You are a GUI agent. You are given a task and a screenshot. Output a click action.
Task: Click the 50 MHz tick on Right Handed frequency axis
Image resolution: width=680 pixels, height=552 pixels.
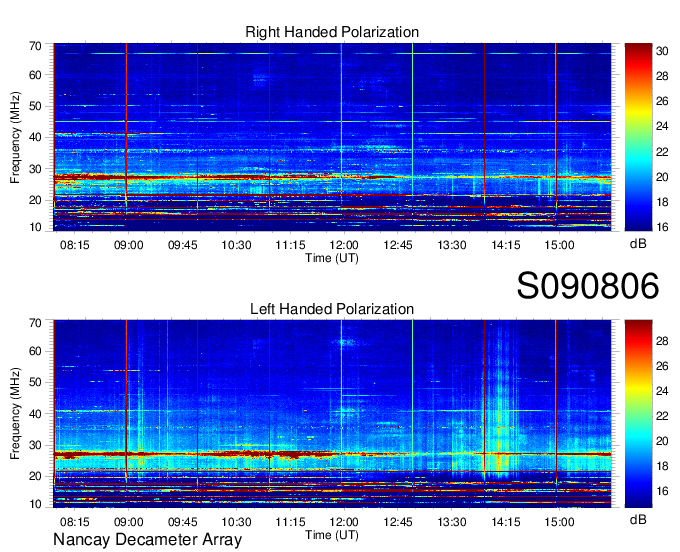[35, 106]
